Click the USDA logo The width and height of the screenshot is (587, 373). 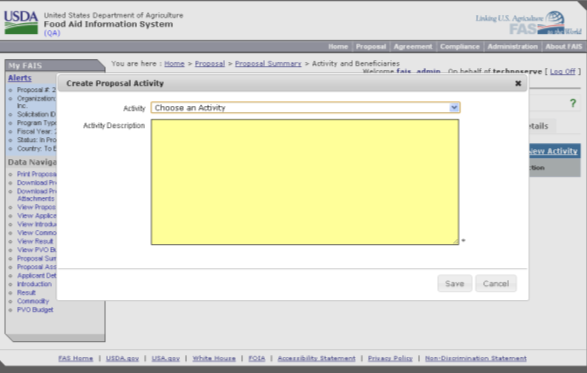(21, 22)
